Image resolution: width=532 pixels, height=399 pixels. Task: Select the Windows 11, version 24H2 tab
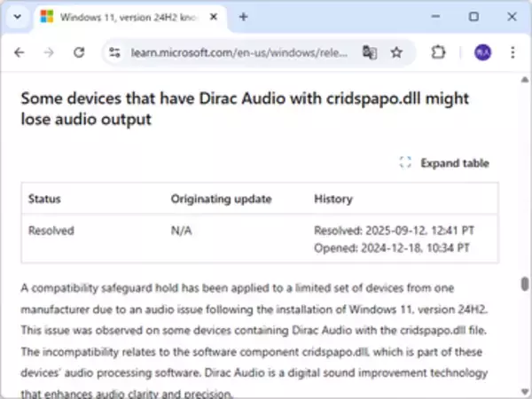tap(130, 17)
